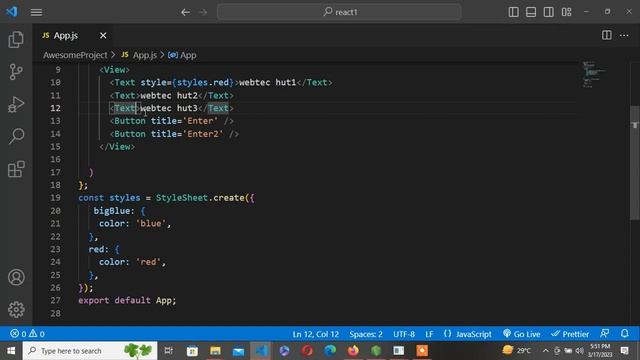Split the editor to the right

point(607,36)
